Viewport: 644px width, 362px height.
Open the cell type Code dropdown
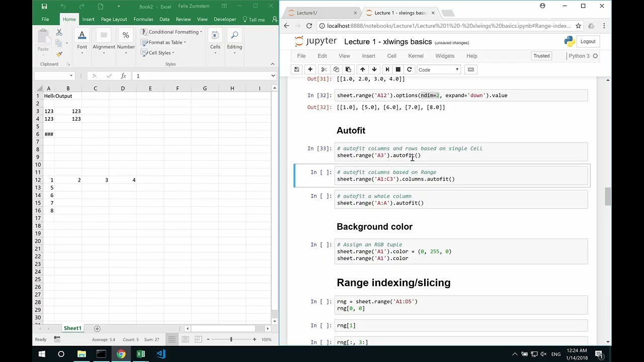(x=439, y=69)
